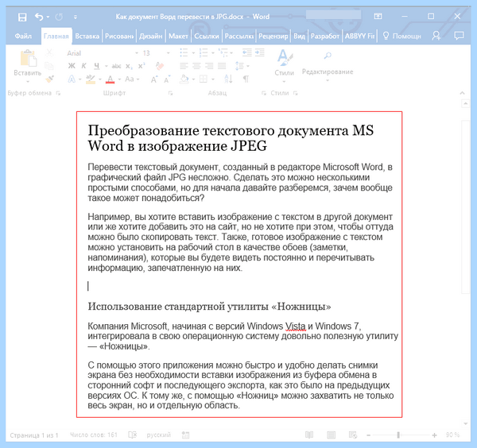Toggle superscript x² formatting
The image size is (477, 448).
click(142, 66)
